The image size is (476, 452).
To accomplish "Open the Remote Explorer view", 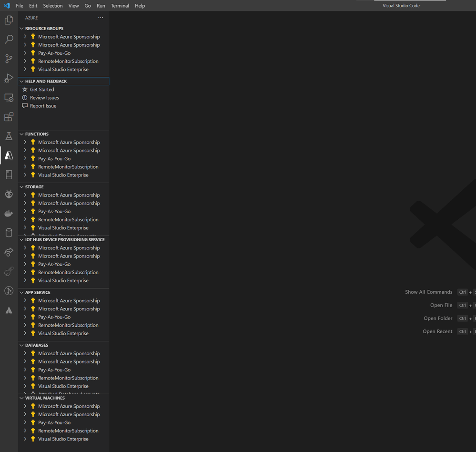I will [9, 98].
